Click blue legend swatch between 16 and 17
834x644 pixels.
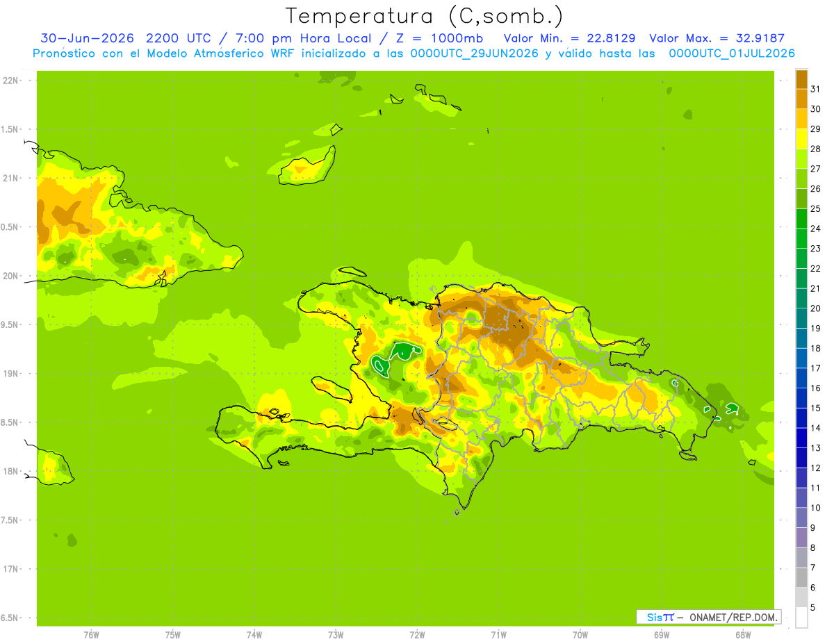tap(801, 378)
